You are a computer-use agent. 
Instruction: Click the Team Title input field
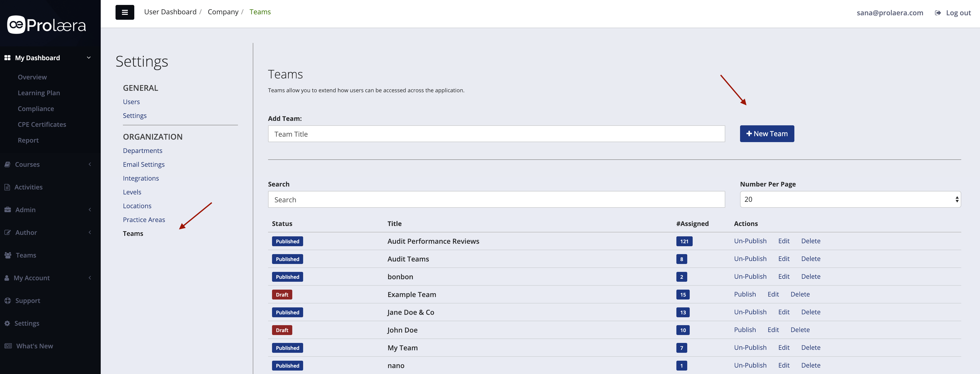point(496,134)
